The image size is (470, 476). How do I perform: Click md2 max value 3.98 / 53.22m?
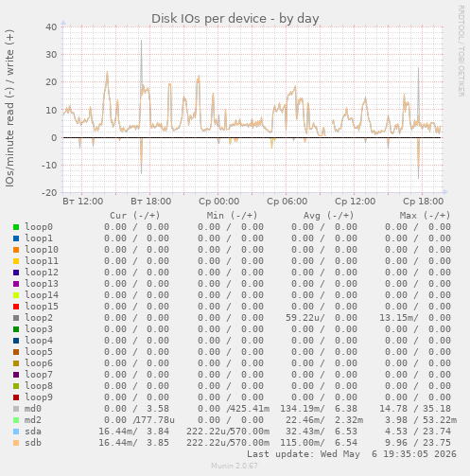[421, 420]
